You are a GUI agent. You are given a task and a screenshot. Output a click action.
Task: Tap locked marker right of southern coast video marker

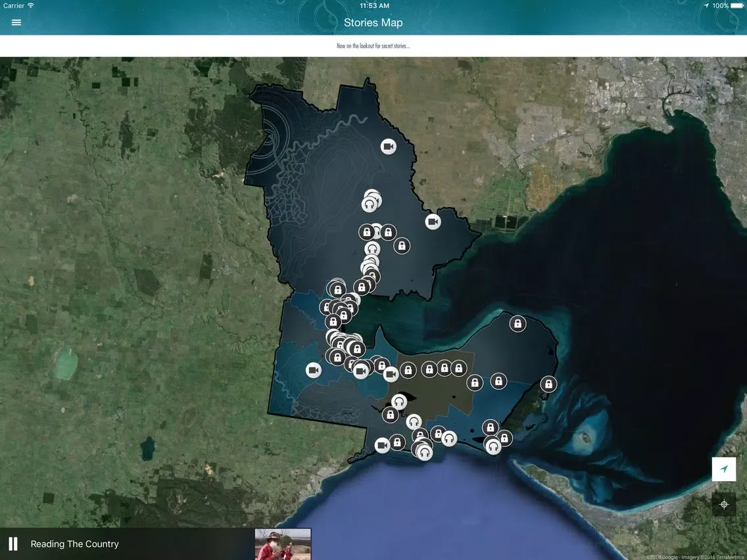397,442
